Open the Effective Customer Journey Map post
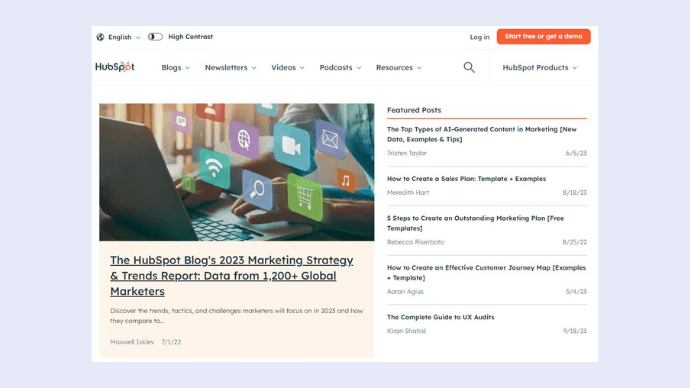Image resolution: width=690 pixels, height=388 pixels. tap(486, 272)
